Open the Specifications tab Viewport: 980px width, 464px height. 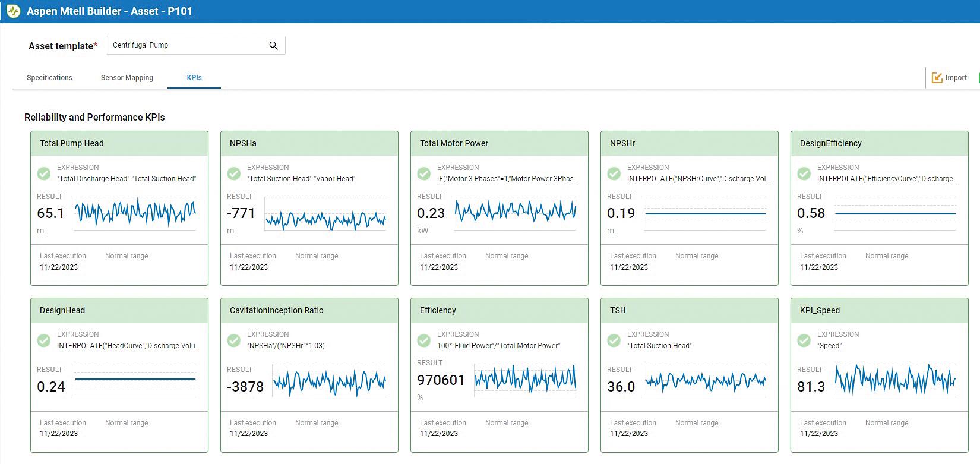49,78
